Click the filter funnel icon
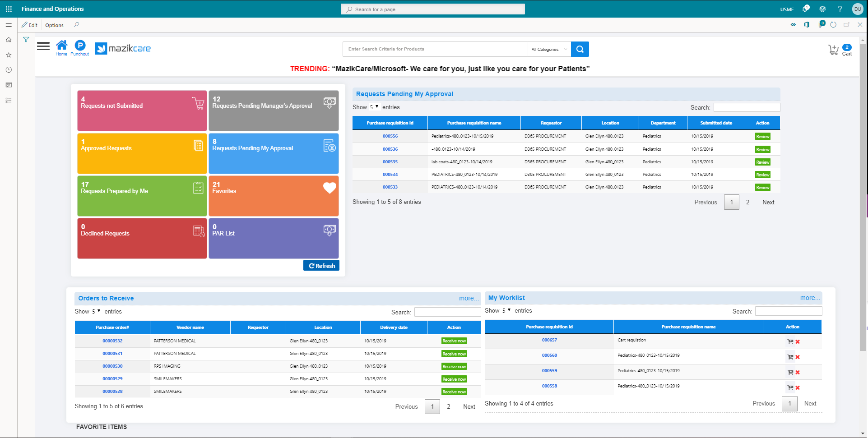The width and height of the screenshot is (868, 438). [26, 40]
